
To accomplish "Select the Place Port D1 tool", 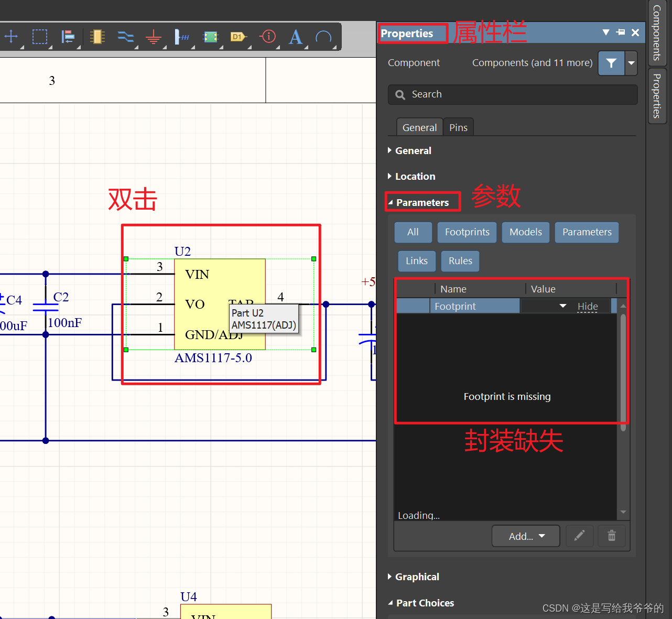I will (x=239, y=37).
